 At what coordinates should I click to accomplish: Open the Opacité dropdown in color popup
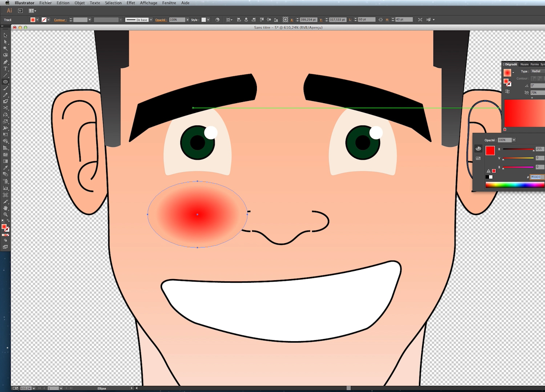coord(514,140)
